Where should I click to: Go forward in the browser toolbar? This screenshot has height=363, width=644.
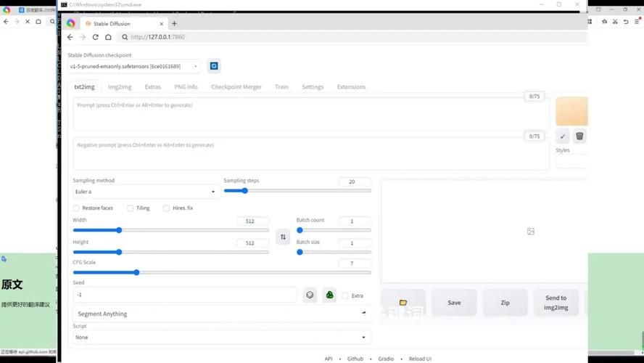[83, 37]
